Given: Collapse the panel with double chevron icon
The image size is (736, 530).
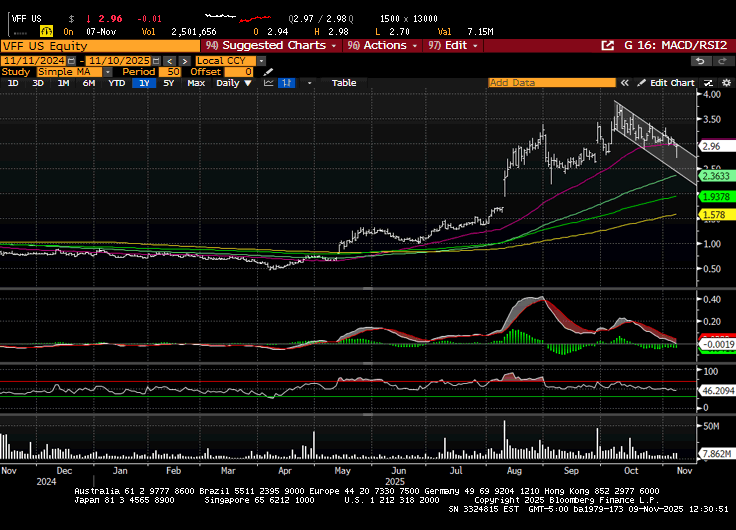Looking at the screenshot, I should click(x=624, y=83).
